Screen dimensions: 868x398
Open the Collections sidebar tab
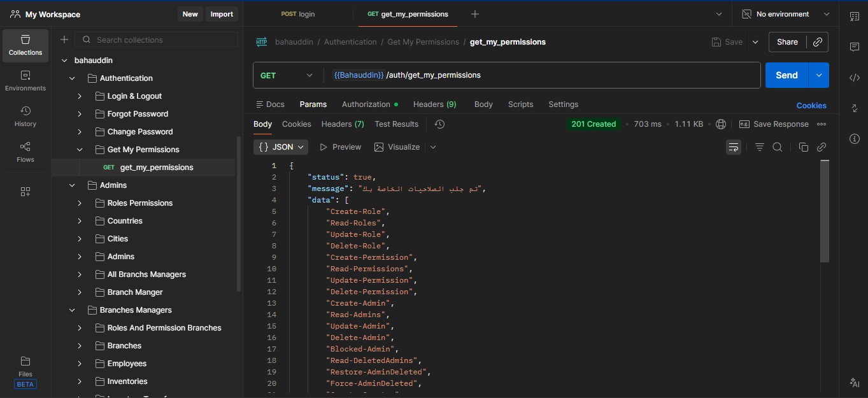25,45
